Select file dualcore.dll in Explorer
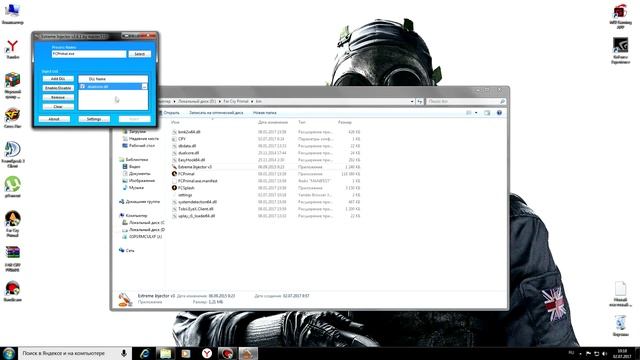Screen dimensions: 640x360 188,153
